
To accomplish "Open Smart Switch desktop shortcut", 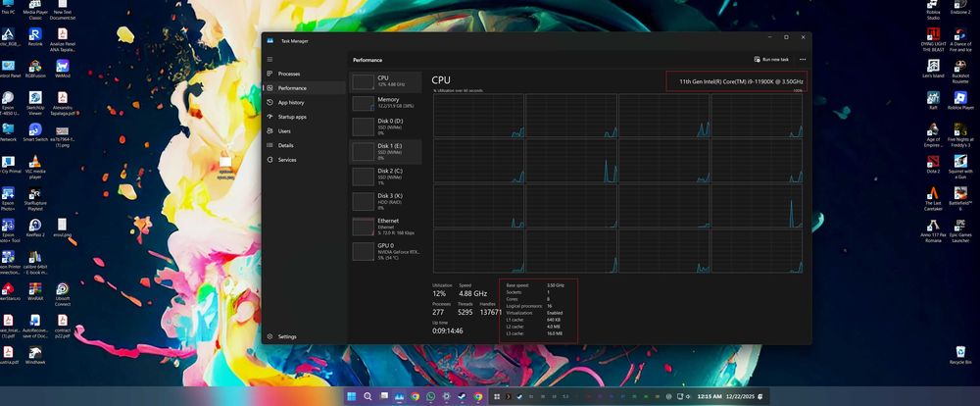I will [35, 132].
